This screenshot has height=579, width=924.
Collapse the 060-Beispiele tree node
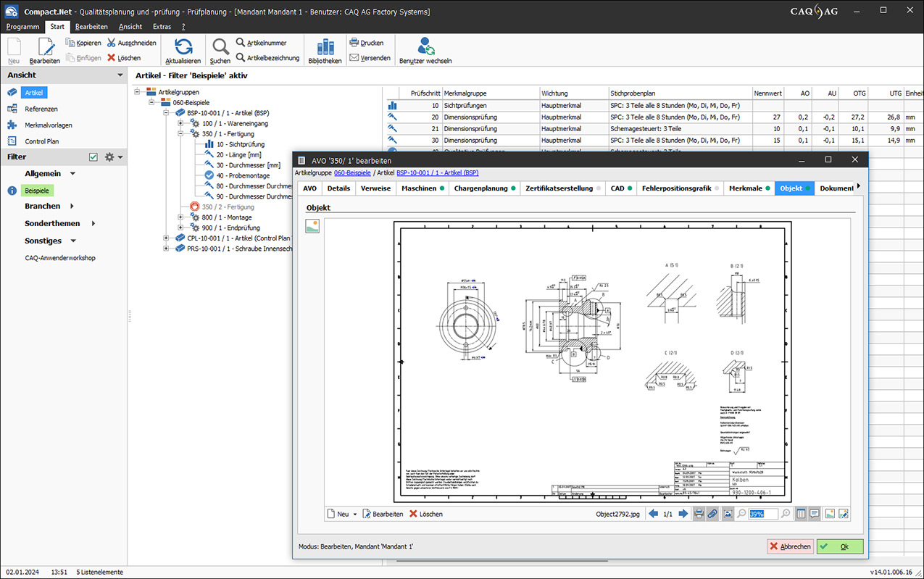(x=152, y=102)
